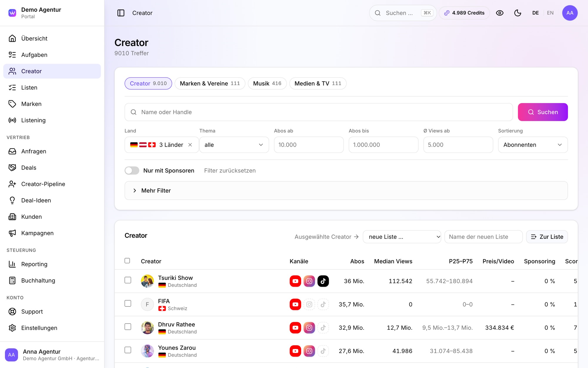Select the Creator 9.010 tab
Screen dimensions: 588x368
148,84
